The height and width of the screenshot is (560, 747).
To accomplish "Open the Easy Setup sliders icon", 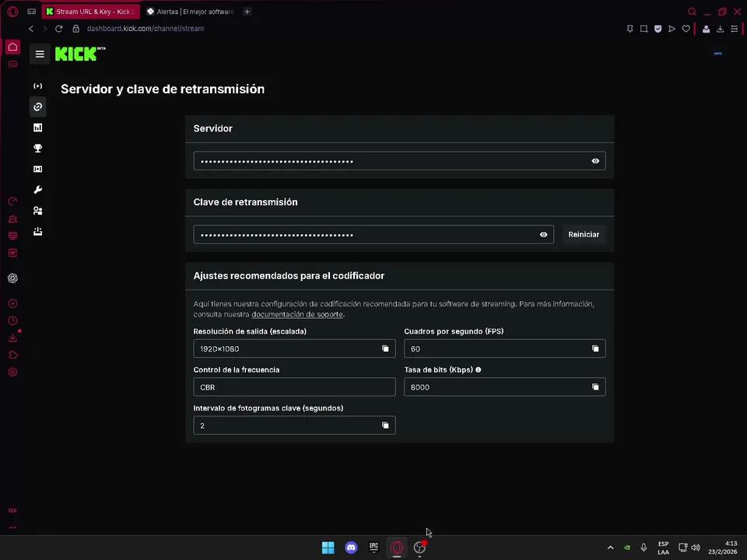I will (734, 29).
